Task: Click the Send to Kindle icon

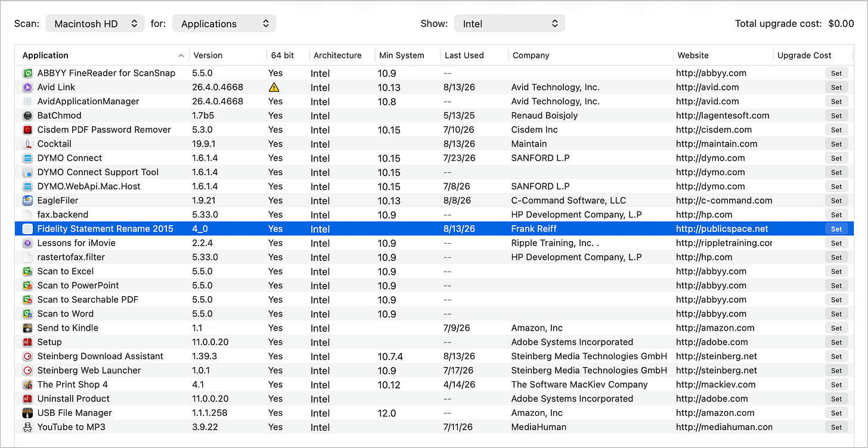Action: click(27, 328)
